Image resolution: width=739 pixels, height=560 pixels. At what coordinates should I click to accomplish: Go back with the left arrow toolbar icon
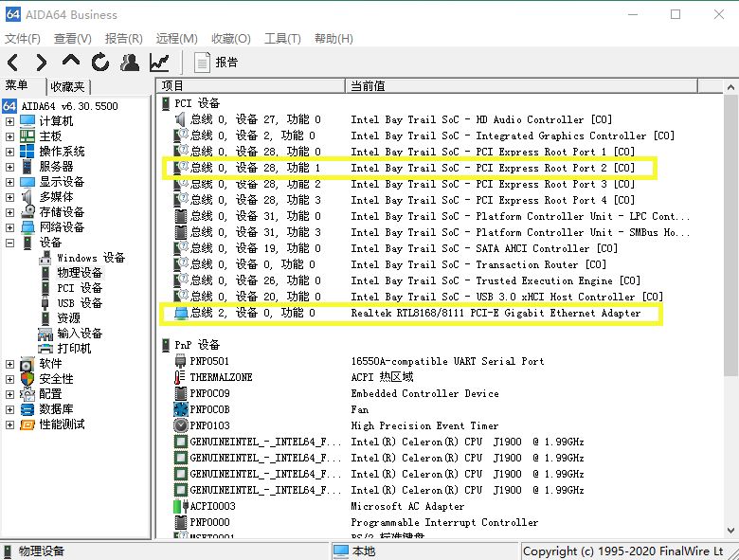(12, 63)
